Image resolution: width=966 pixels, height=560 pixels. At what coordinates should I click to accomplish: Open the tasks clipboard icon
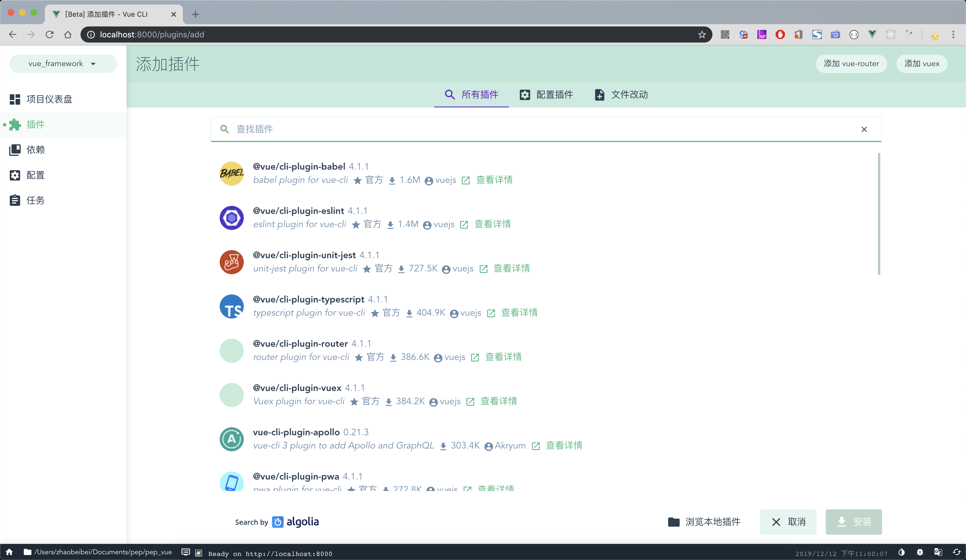tap(15, 200)
